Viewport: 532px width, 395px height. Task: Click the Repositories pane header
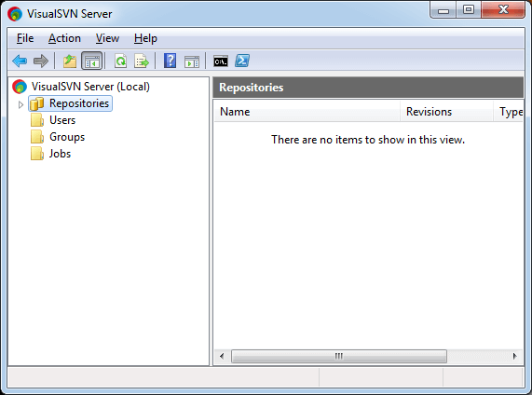[368, 88]
